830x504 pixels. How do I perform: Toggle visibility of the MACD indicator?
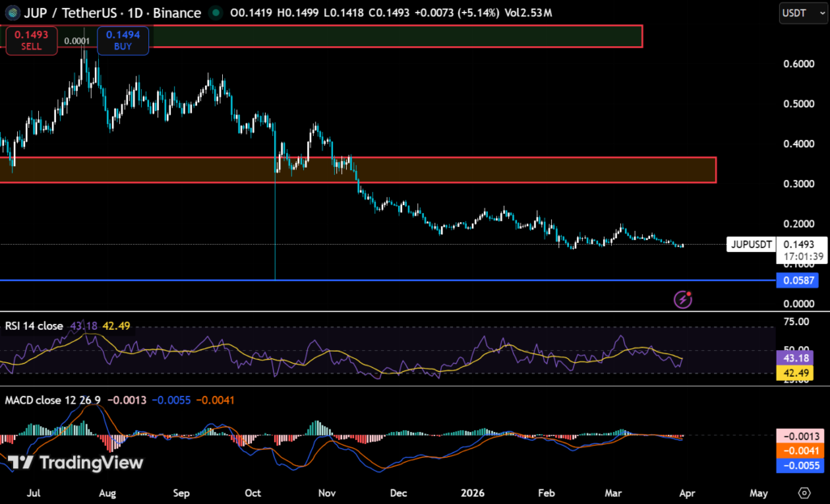(x=49, y=400)
